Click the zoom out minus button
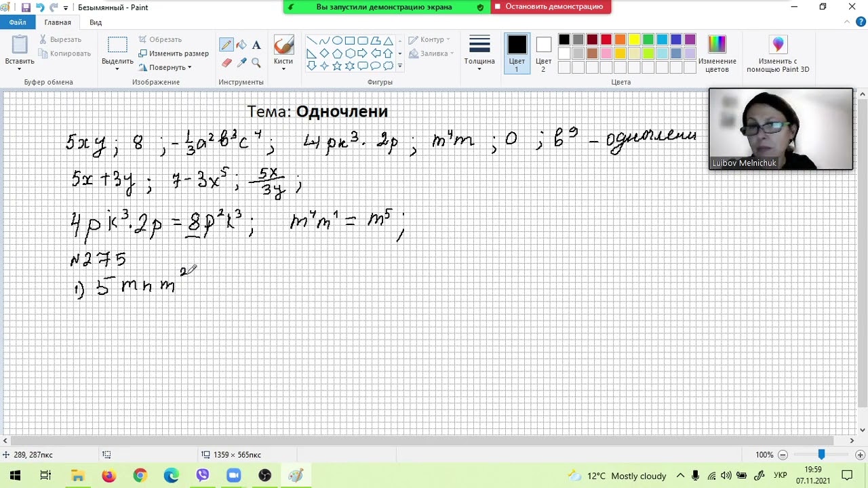868x488 pixels. 783,455
